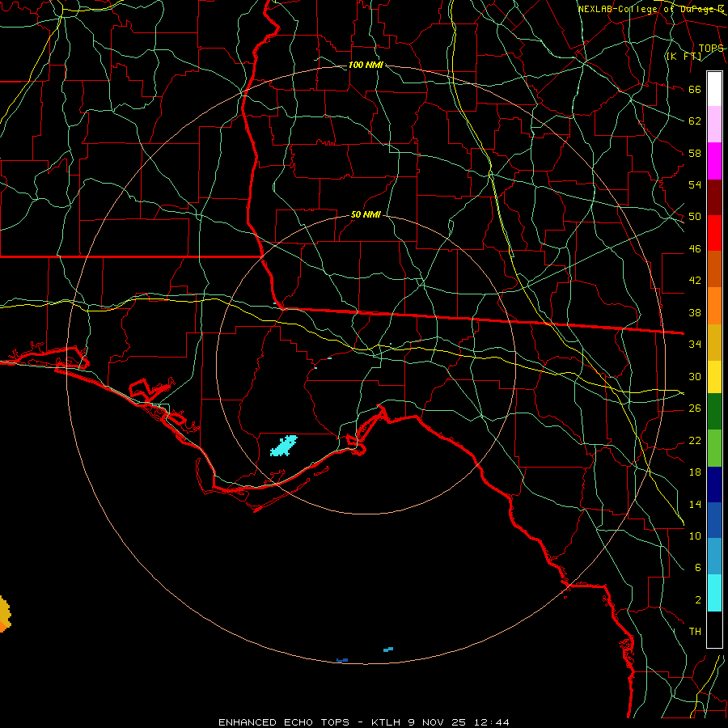This screenshot has width=728, height=728.
Task: Click the legend value 54
Action: tap(695, 184)
